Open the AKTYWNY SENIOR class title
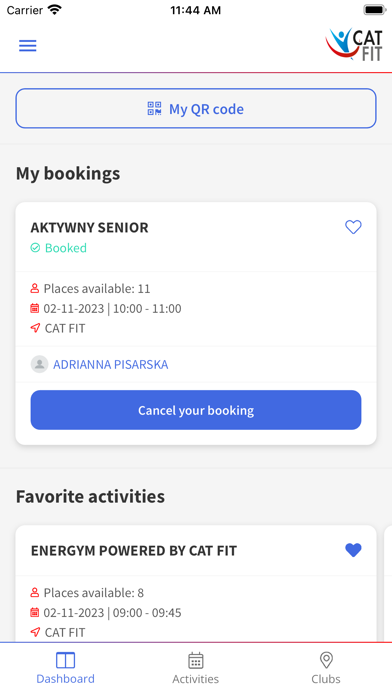 (89, 227)
